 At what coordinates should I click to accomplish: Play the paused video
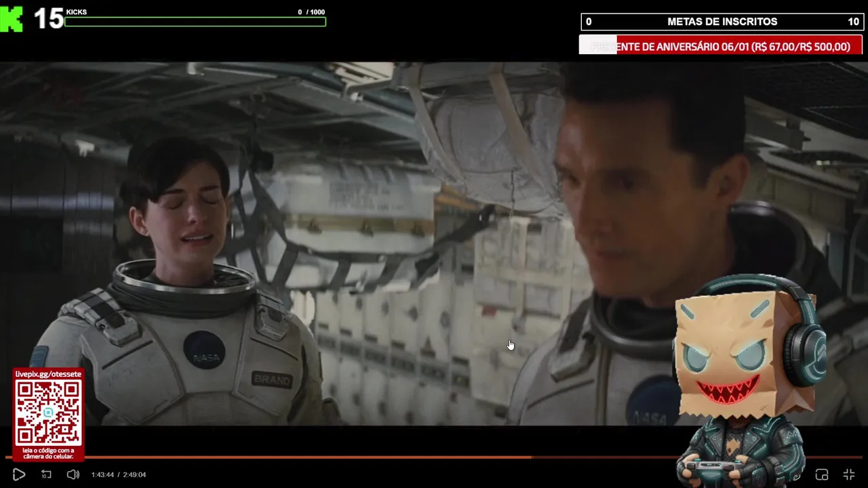point(18,475)
